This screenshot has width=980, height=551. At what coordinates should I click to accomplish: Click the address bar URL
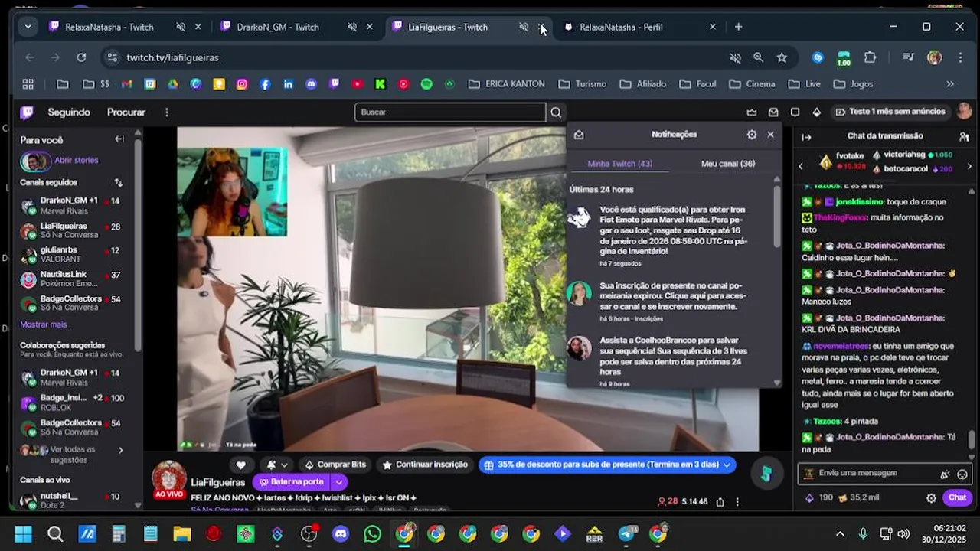(x=173, y=57)
